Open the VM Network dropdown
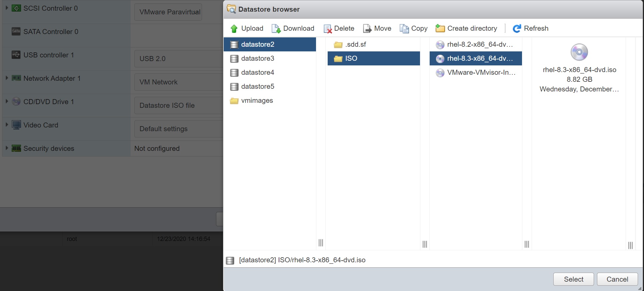Screen dimensions: 644x291 (179, 82)
